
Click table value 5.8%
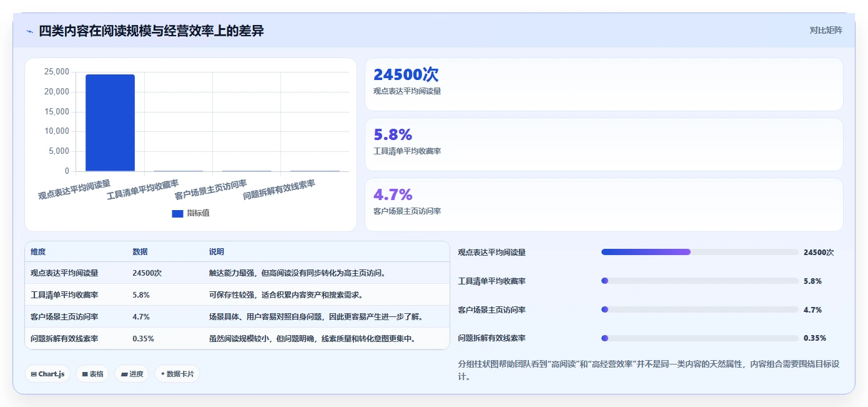coord(141,295)
